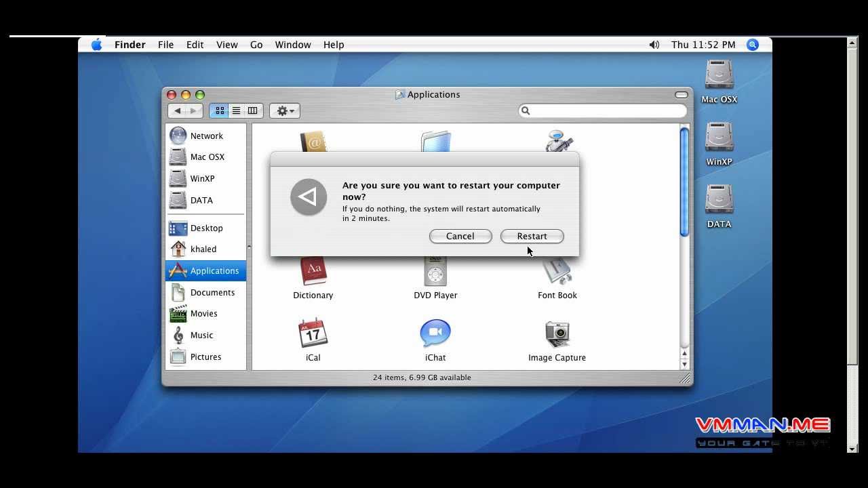Open the Help menu
The width and height of the screenshot is (868, 488).
[334, 45]
